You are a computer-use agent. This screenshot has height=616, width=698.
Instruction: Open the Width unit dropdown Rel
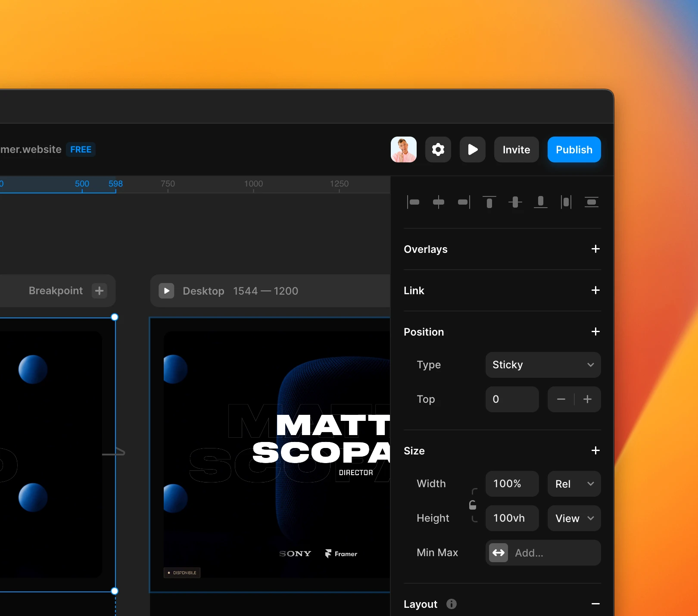[x=574, y=484]
